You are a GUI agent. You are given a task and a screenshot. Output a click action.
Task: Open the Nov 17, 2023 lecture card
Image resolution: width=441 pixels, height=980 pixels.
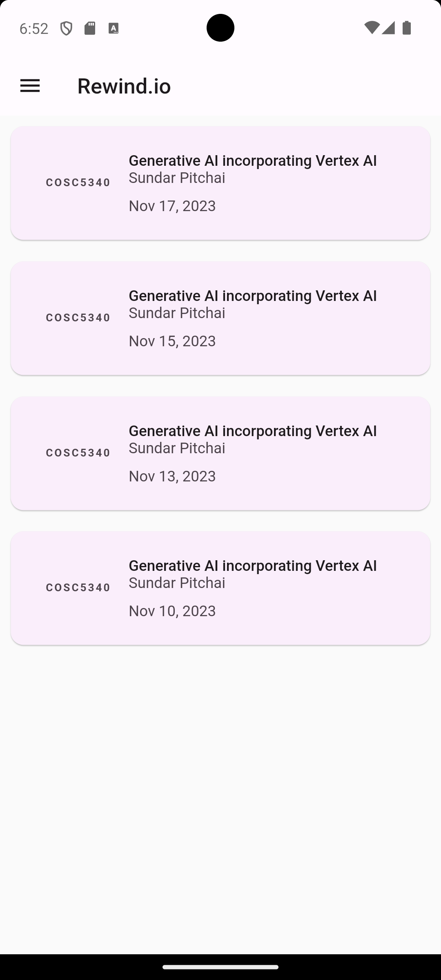220,183
